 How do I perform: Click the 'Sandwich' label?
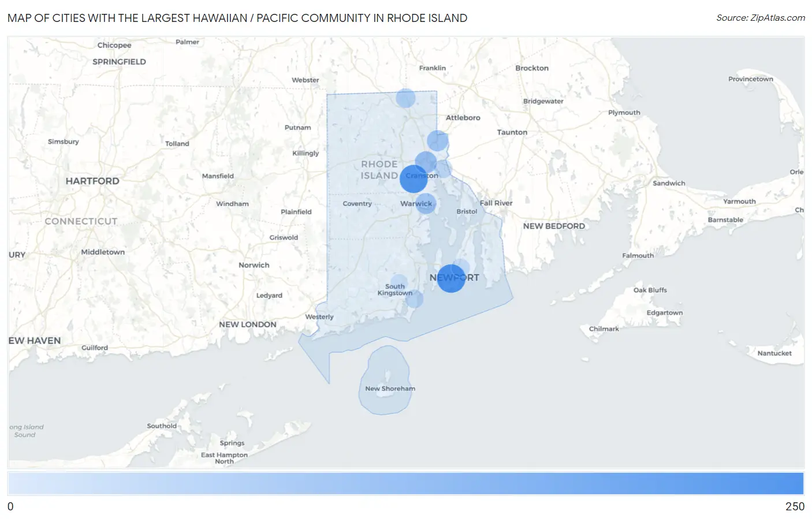click(669, 184)
